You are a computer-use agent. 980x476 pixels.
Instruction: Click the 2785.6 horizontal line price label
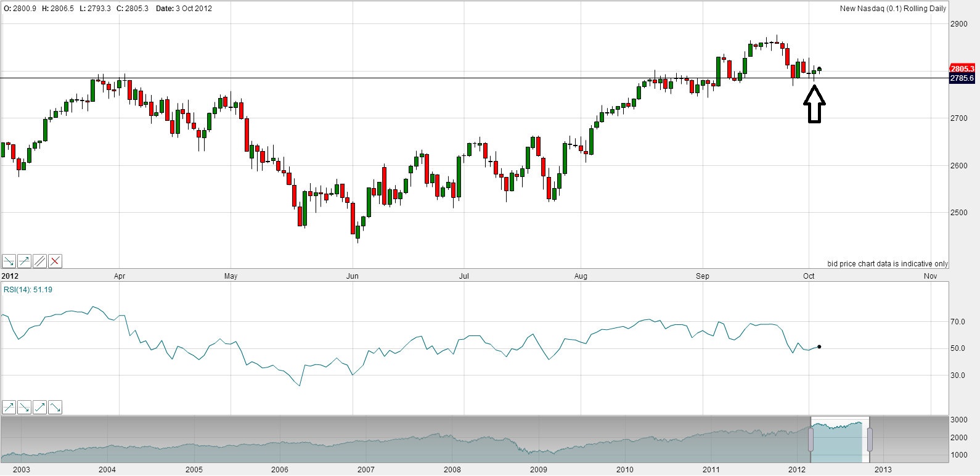tap(962, 78)
